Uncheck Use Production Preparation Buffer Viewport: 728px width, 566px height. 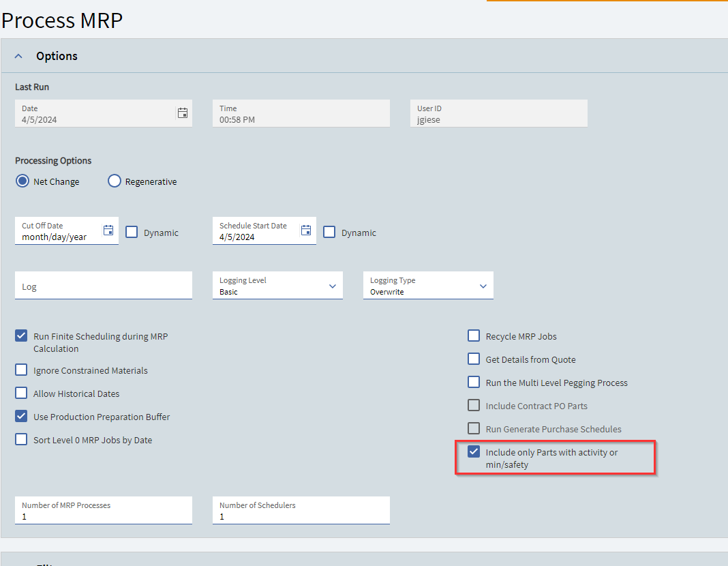[21, 416]
